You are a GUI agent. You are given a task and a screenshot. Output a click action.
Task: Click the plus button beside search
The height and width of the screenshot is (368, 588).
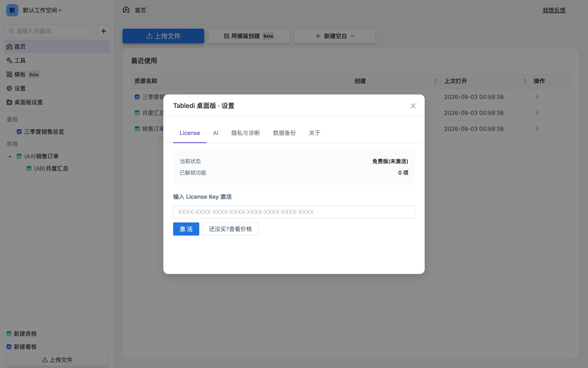pos(104,31)
